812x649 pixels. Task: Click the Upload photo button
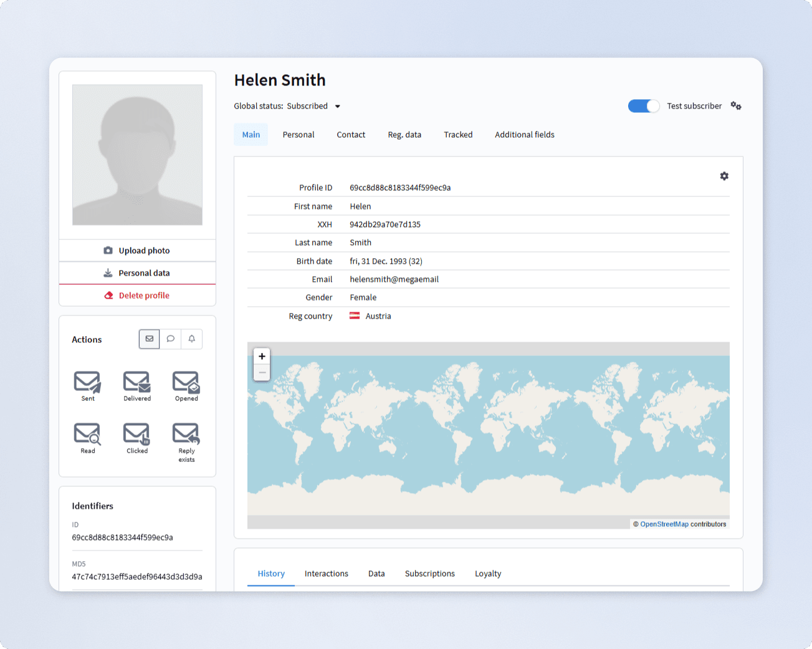pyautogui.click(x=137, y=251)
